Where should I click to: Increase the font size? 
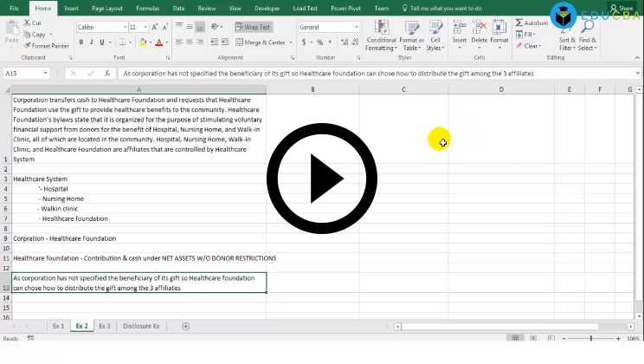click(155, 28)
